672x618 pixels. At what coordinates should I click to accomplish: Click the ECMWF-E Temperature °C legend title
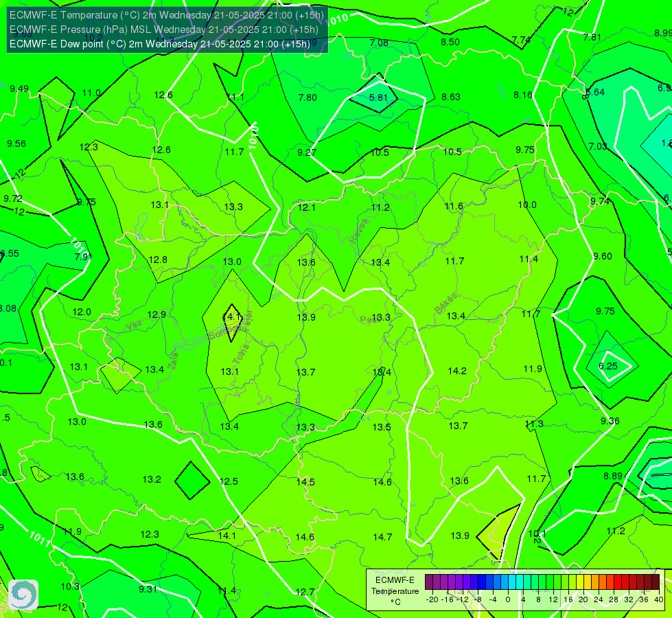395,591
